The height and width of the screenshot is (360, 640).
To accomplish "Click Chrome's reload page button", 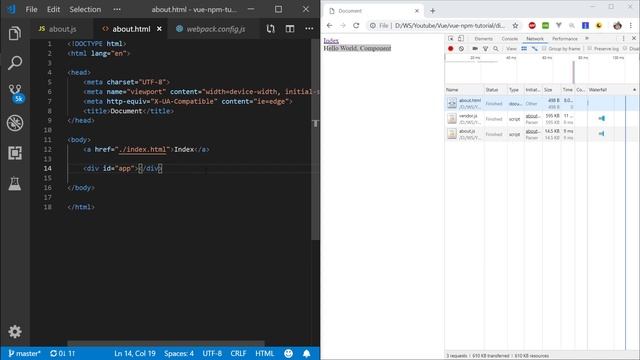I will pyautogui.click(x=356, y=25).
